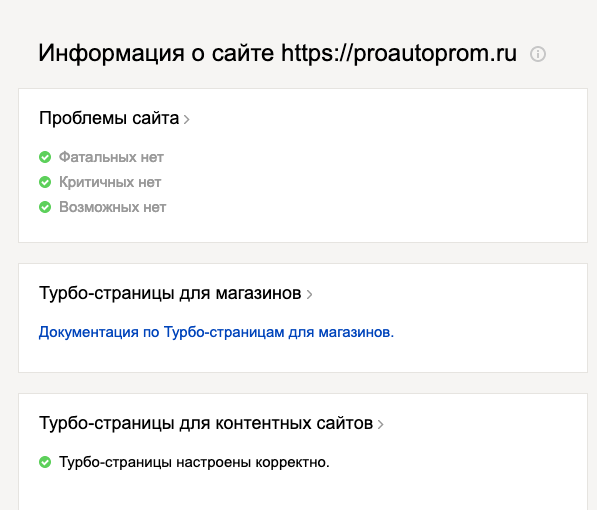Click the Информация о сайте title text
Image resolution: width=597 pixels, height=510 pixels.
click(x=156, y=53)
